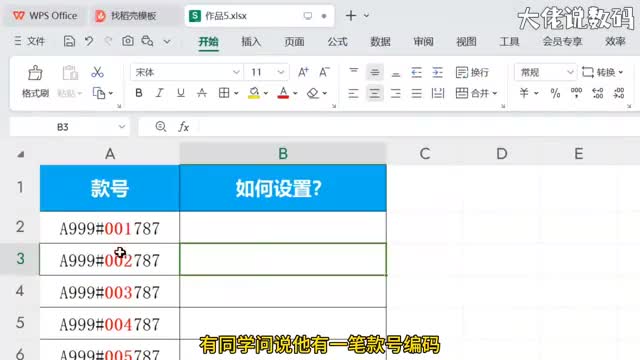The height and width of the screenshot is (360, 640).
Task: Click the Copy icon
Action: click(99, 93)
